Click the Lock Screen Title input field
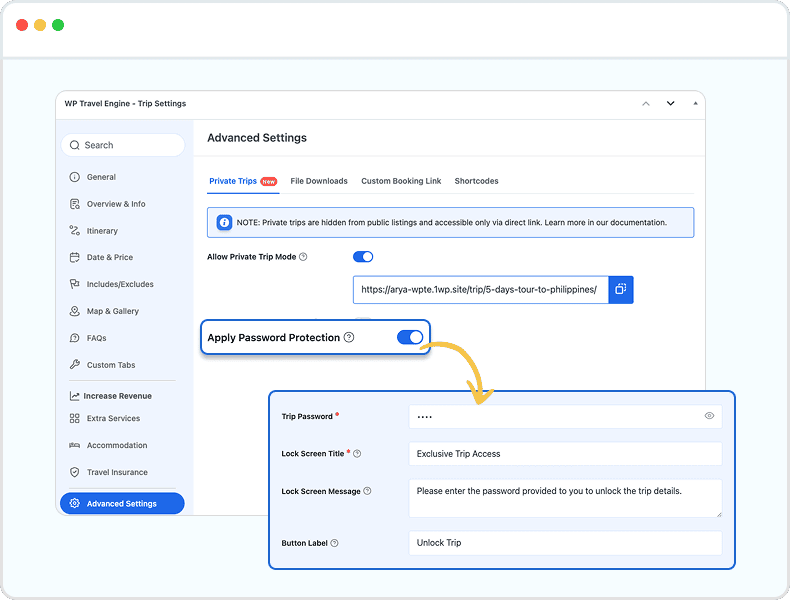 pyautogui.click(x=565, y=454)
